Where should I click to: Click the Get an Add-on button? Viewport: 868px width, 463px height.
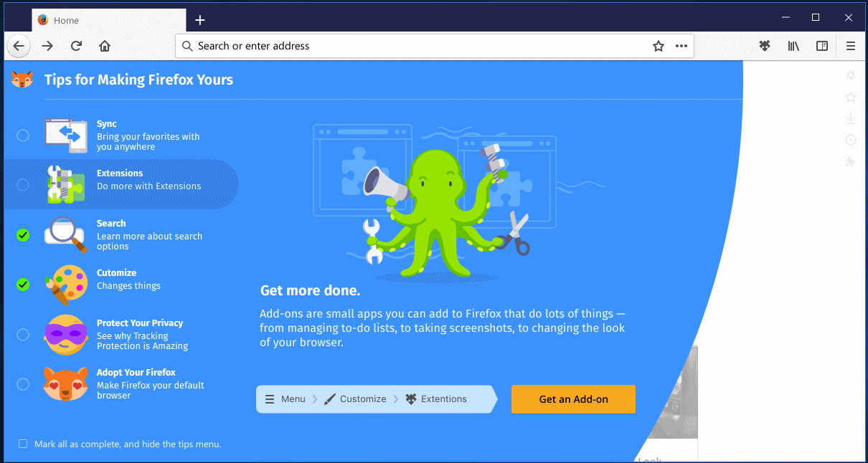(573, 399)
